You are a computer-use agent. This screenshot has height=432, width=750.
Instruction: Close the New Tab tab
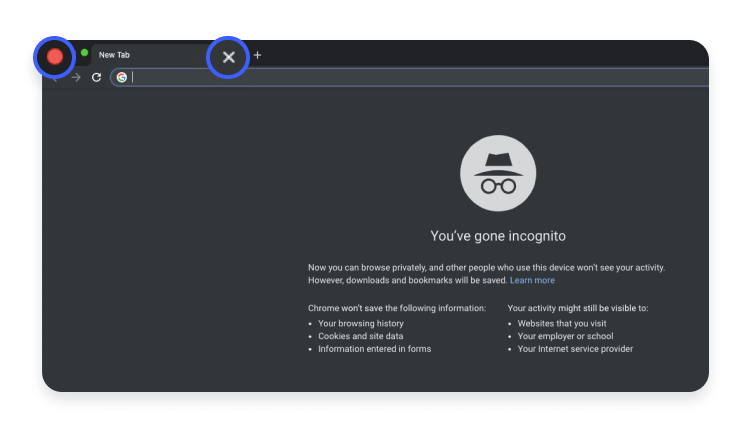click(x=229, y=57)
